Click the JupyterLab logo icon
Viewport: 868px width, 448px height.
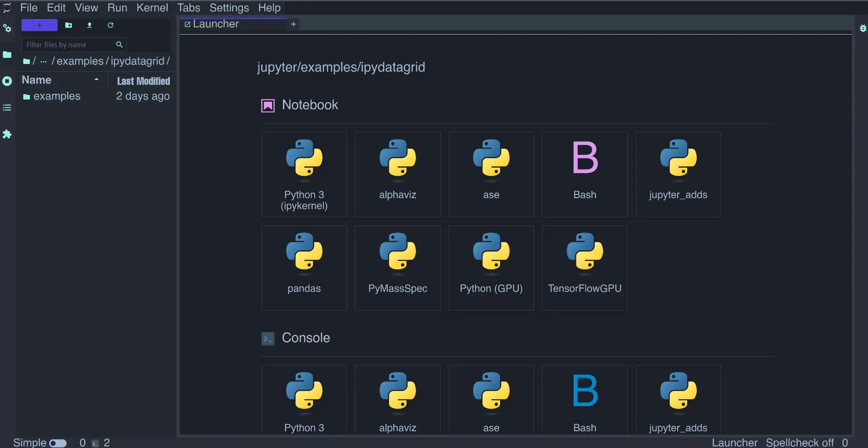[x=7, y=8]
